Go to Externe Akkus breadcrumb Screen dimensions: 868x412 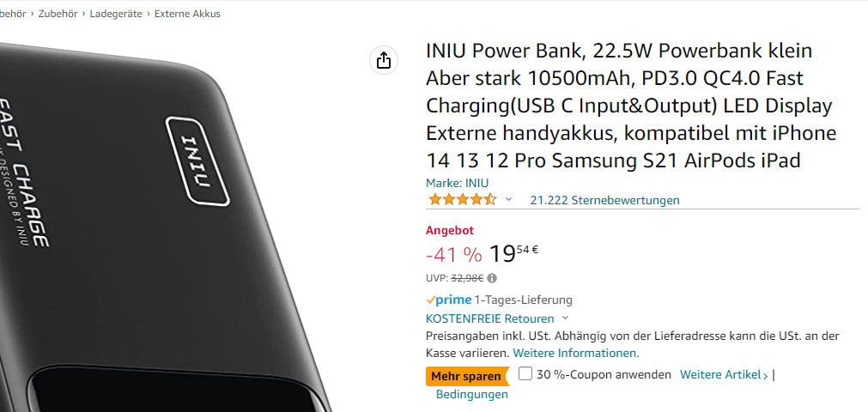[187, 14]
